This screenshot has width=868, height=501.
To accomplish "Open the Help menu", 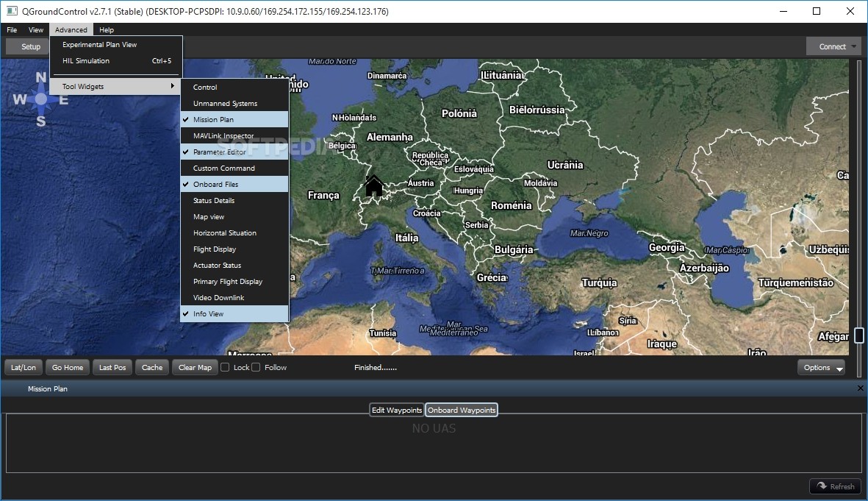I will pyautogui.click(x=107, y=30).
